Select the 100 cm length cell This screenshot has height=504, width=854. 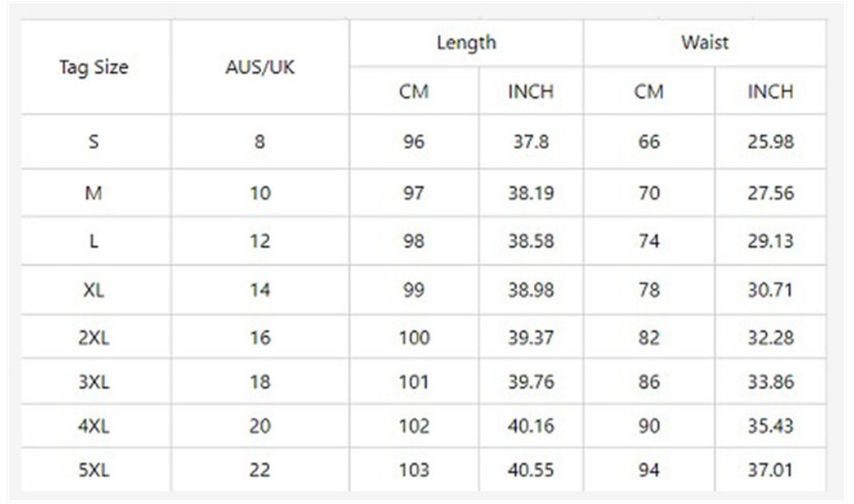pos(414,338)
